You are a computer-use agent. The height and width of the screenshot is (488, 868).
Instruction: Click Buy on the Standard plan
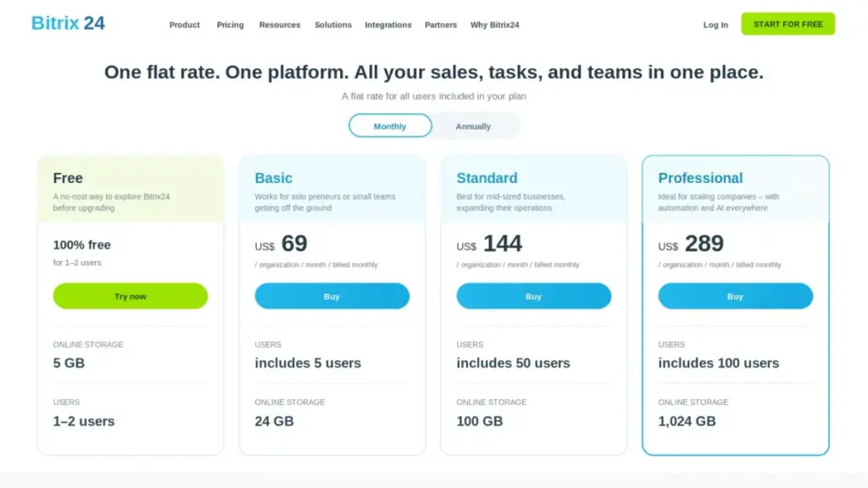[534, 296]
